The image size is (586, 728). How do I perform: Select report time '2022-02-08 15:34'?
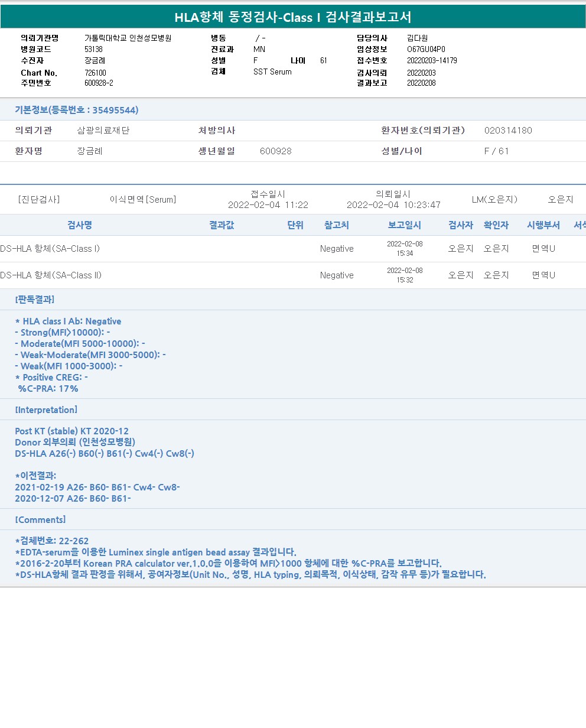[x=405, y=249]
